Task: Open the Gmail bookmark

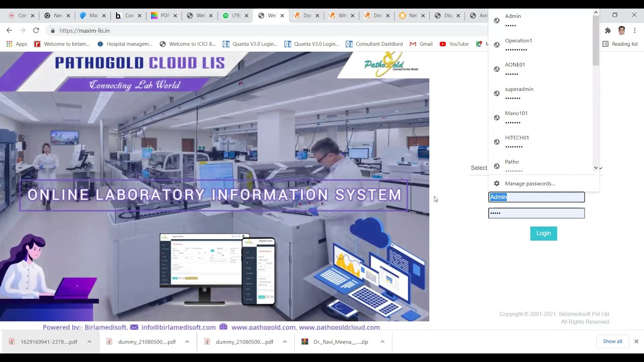Action: pyautogui.click(x=421, y=44)
